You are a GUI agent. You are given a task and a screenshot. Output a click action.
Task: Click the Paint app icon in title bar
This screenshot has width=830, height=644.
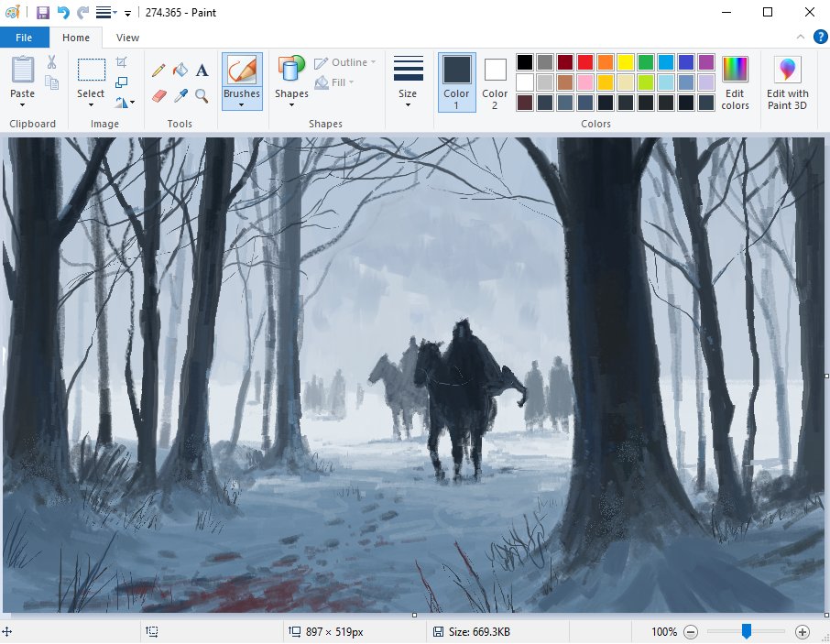coord(12,12)
